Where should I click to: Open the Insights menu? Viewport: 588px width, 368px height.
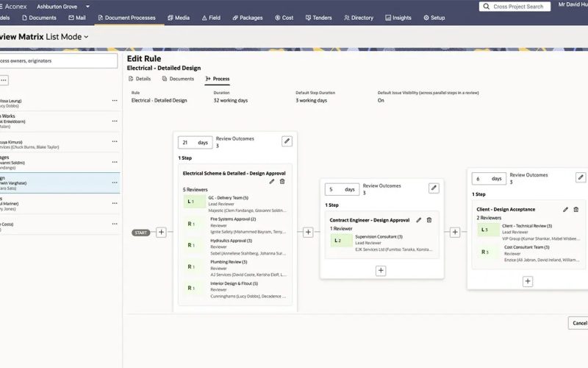tap(397, 18)
